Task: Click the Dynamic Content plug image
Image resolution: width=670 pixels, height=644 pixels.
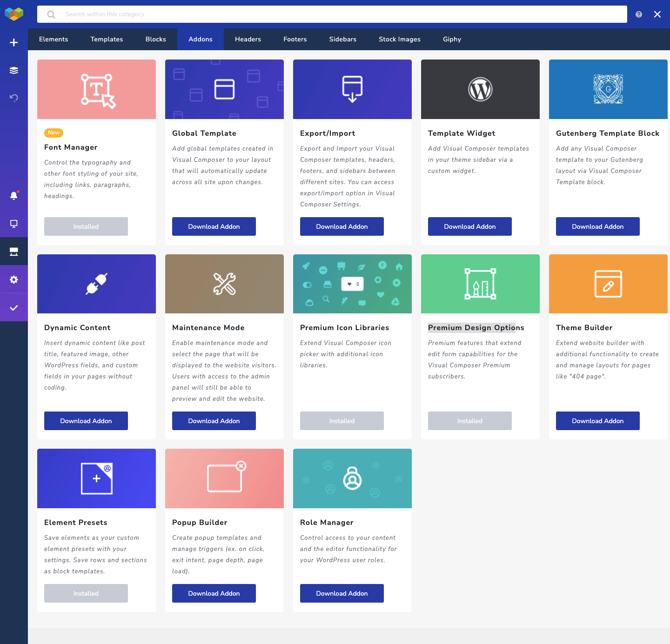Action: tap(96, 284)
